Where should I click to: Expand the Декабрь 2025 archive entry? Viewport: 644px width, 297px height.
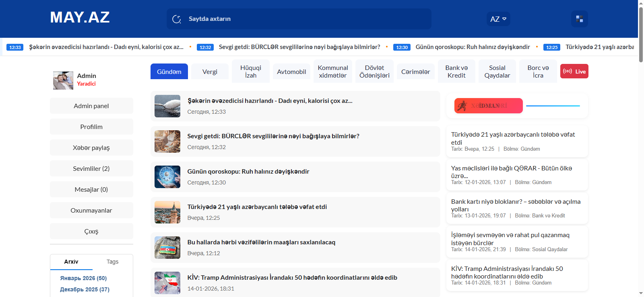tap(85, 289)
